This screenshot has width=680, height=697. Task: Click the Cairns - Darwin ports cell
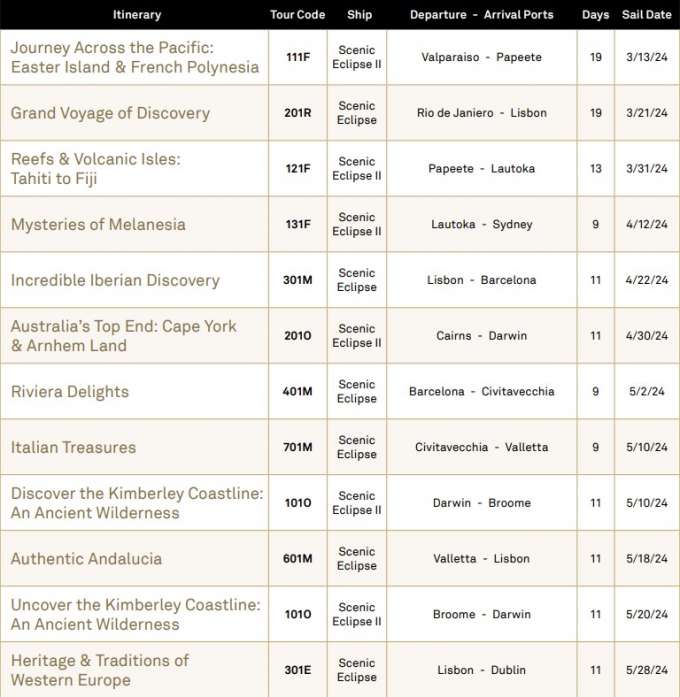(x=481, y=336)
